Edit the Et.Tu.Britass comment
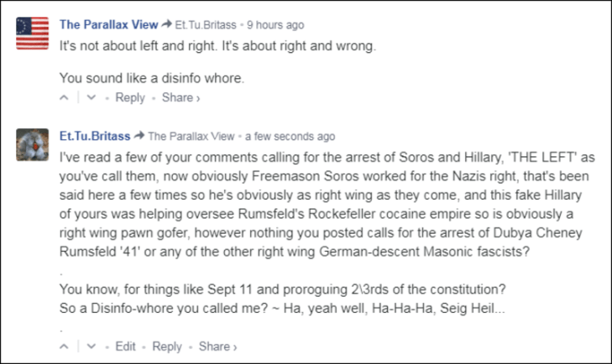Screen dimensions: 612x364 (x=125, y=346)
